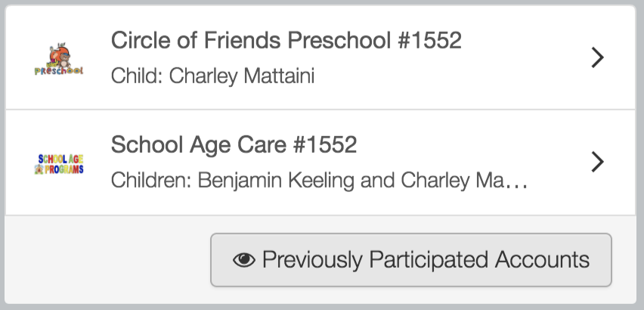Click the 'SCHOOL AGE' lettering in the logo
Image resolution: width=644 pixels, height=310 pixels.
(60, 159)
